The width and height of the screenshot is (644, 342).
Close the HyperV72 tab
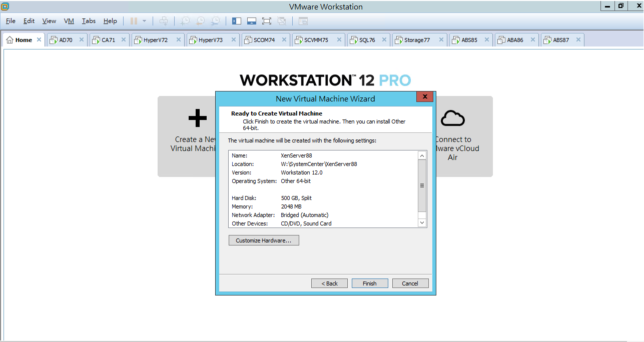tap(179, 40)
